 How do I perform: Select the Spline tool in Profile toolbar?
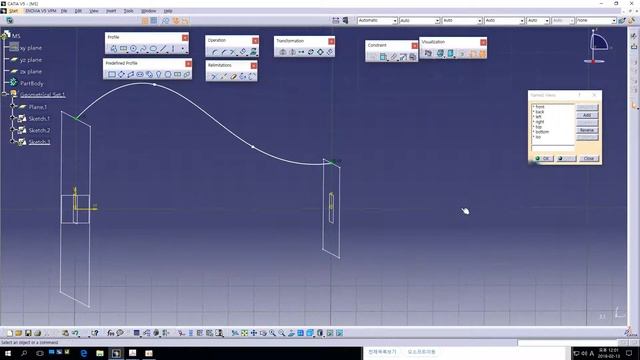click(x=143, y=49)
